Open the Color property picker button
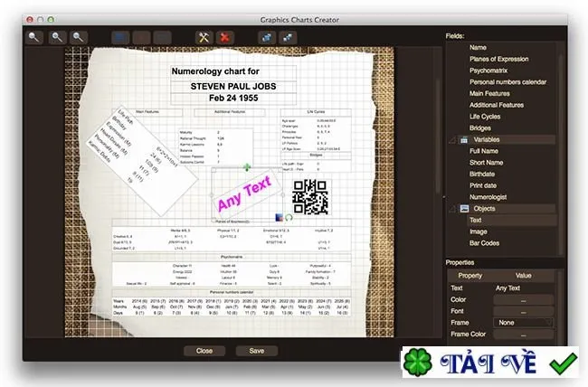Image resolution: width=588 pixels, height=387 pixels. [x=523, y=299]
